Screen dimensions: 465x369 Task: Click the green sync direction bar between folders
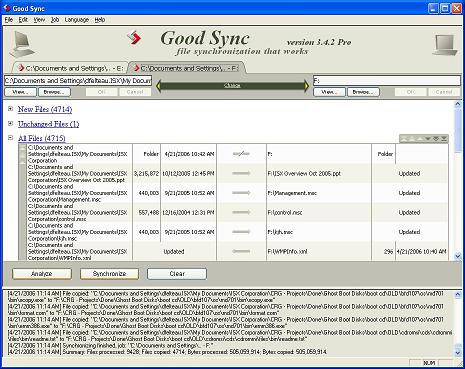point(233,86)
